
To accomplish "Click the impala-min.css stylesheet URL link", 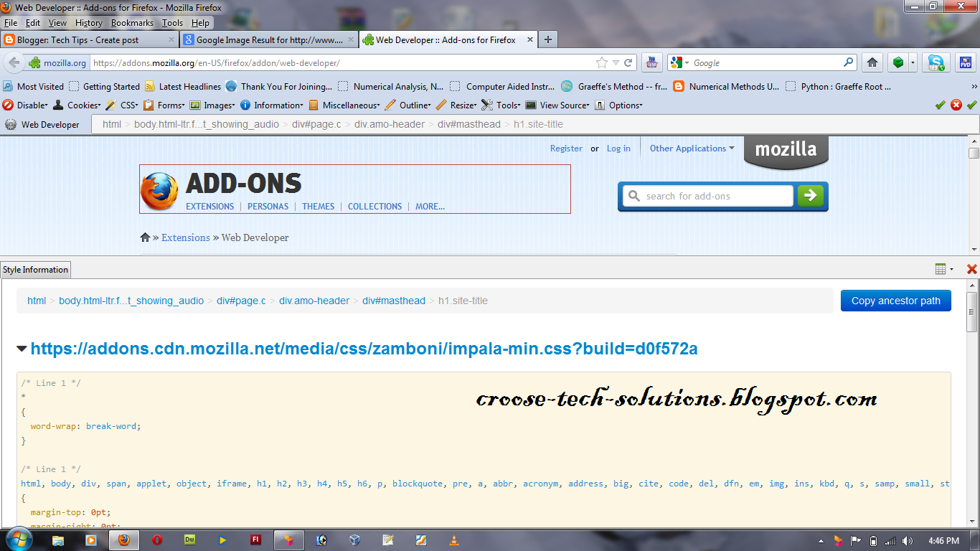I will [364, 349].
